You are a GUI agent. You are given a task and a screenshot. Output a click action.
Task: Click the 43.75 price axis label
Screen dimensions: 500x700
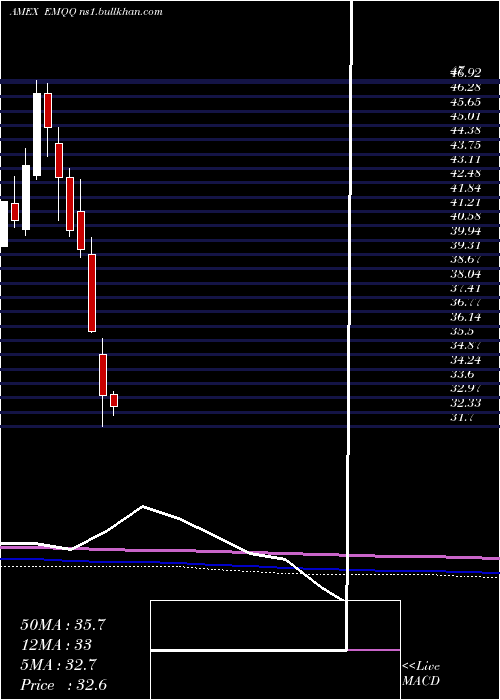click(x=466, y=145)
